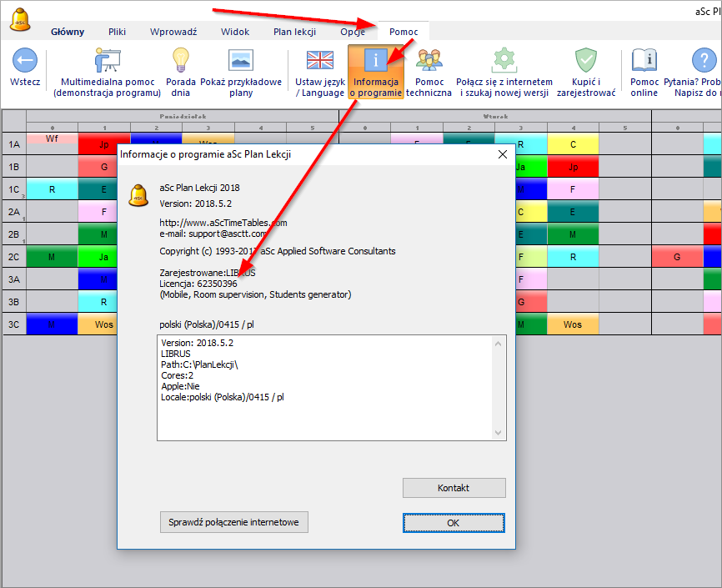The height and width of the screenshot is (588, 722).
Task: Click the aSc bell application icon
Action: (20, 20)
